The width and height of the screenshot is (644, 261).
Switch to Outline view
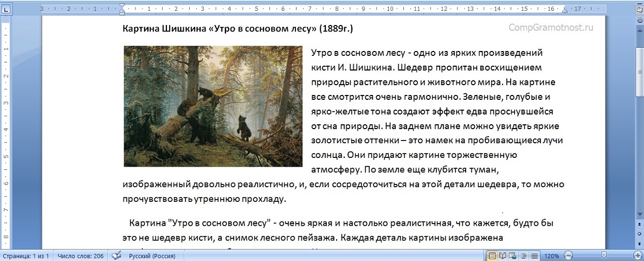(x=524, y=256)
